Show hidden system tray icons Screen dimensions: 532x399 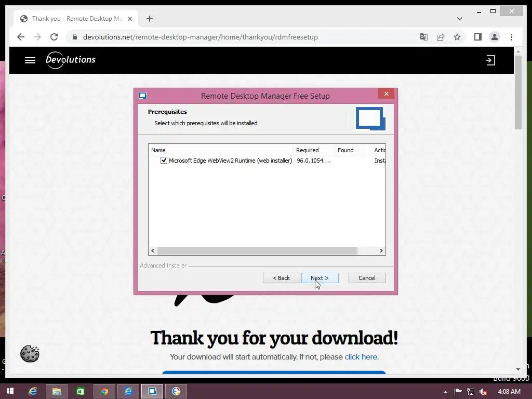(445, 392)
